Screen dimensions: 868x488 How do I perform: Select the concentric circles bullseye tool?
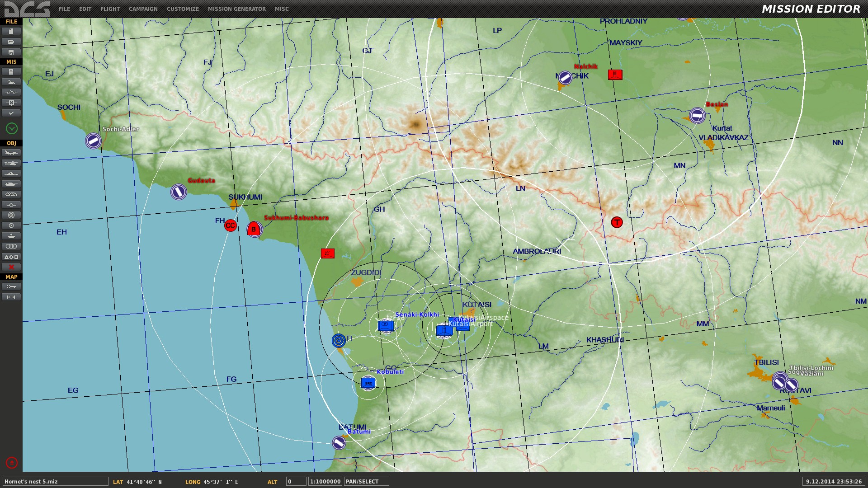(x=11, y=215)
